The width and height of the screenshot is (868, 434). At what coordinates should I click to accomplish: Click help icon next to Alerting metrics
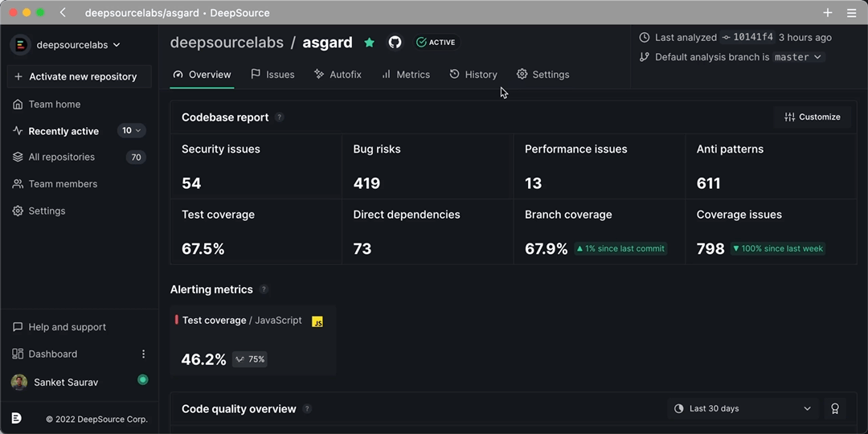click(x=264, y=289)
